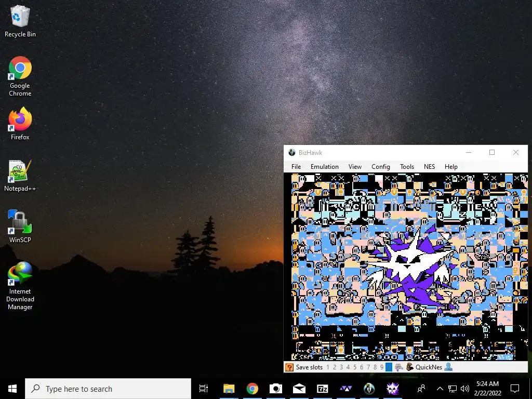Select save slot 6

pos(362,367)
